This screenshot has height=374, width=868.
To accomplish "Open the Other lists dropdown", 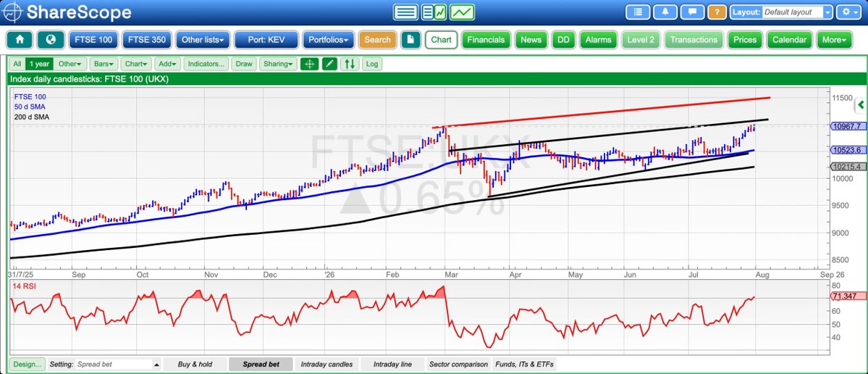I will [x=203, y=40].
